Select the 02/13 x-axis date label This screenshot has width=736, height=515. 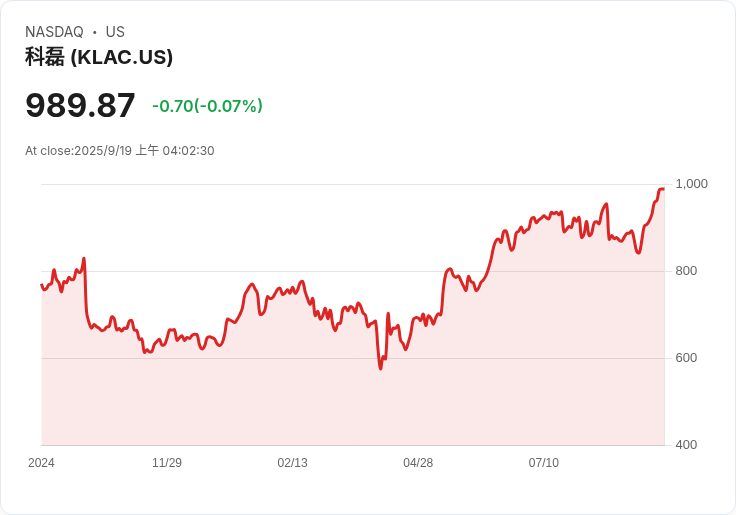pyautogui.click(x=292, y=463)
